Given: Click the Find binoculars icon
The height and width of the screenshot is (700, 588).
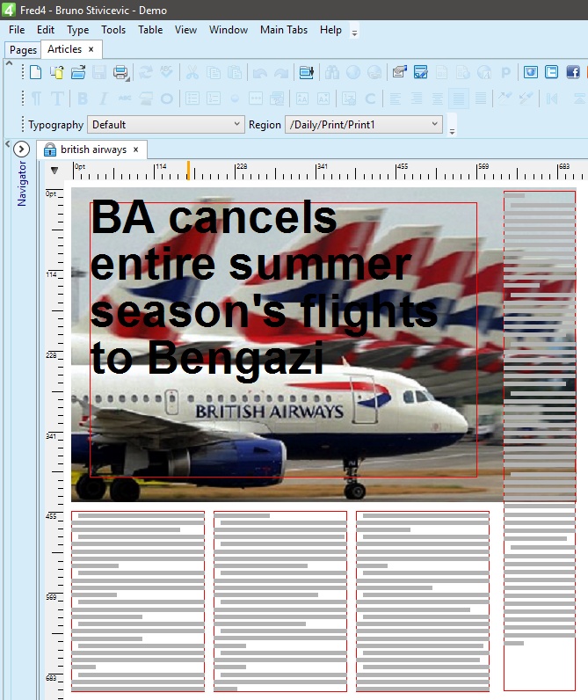Looking at the screenshot, I should coord(332,72).
